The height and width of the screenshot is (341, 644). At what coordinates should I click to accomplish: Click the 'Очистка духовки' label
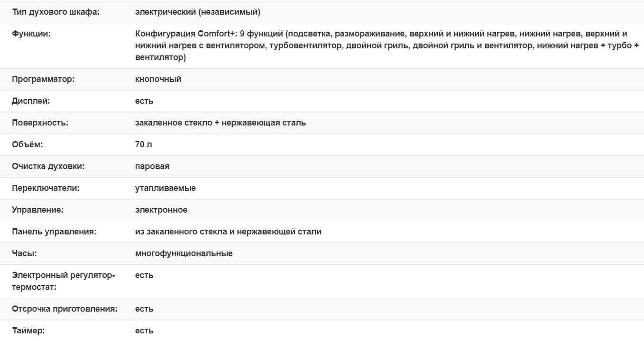(48, 167)
